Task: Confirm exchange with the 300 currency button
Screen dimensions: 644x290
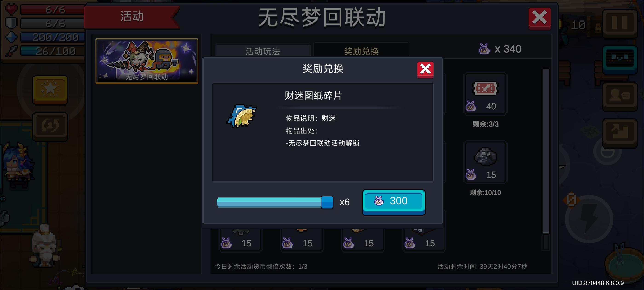Action: click(x=394, y=202)
